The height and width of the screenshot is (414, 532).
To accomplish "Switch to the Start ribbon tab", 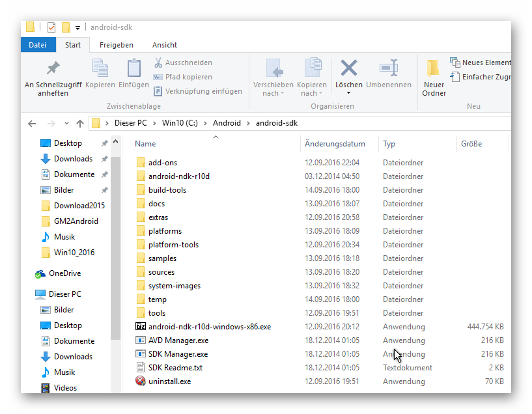I will [x=73, y=45].
